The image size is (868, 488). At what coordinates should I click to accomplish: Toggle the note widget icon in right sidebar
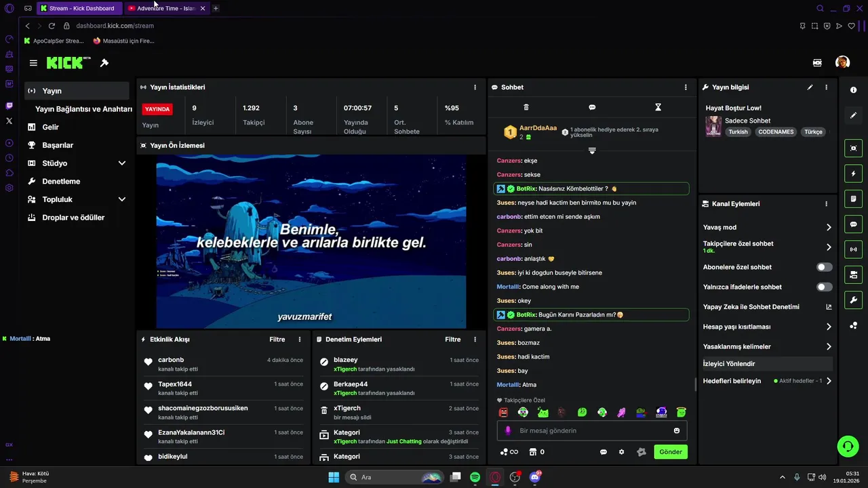[853, 199]
